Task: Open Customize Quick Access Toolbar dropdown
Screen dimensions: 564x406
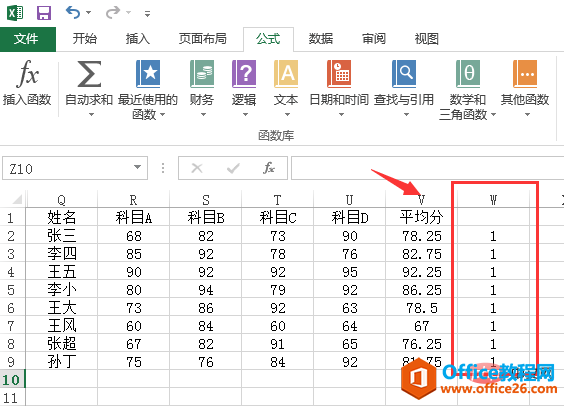Action: coord(147,14)
